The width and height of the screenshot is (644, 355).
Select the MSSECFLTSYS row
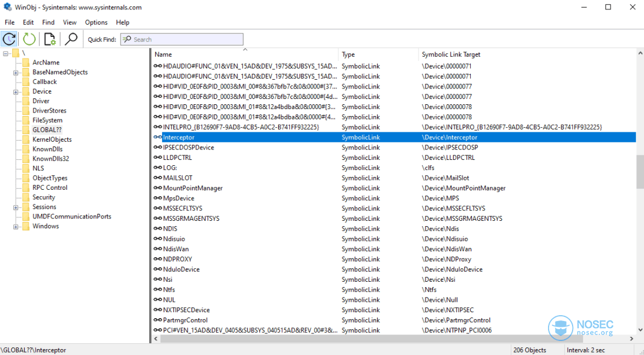pos(394,209)
